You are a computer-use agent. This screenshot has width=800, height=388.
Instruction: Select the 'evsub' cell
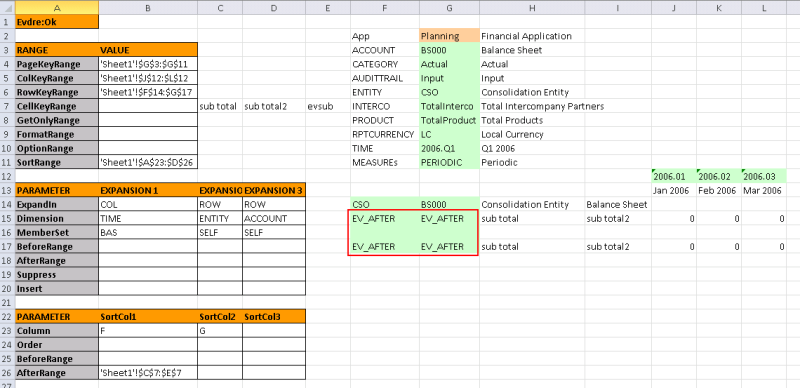pyautogui.click(x=328, y=106)
